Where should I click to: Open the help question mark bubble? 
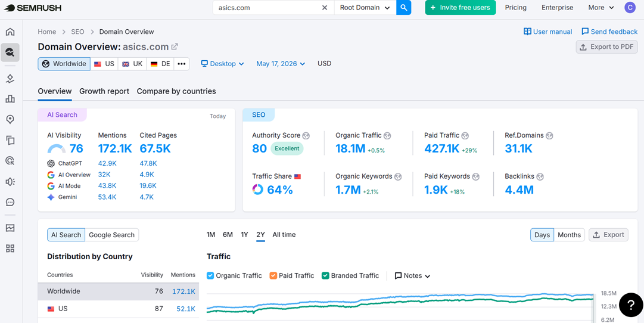point(631,305)
